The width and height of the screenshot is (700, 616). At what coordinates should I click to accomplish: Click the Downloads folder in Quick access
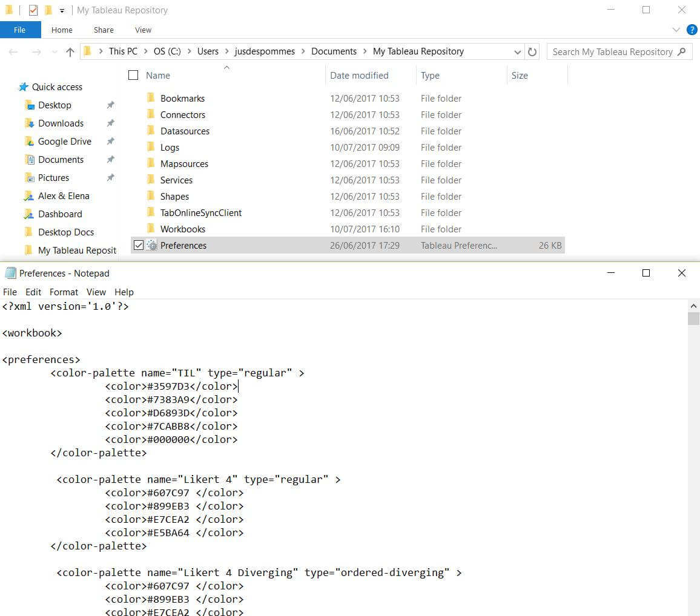pyautogui.click(x=61, y=123)
